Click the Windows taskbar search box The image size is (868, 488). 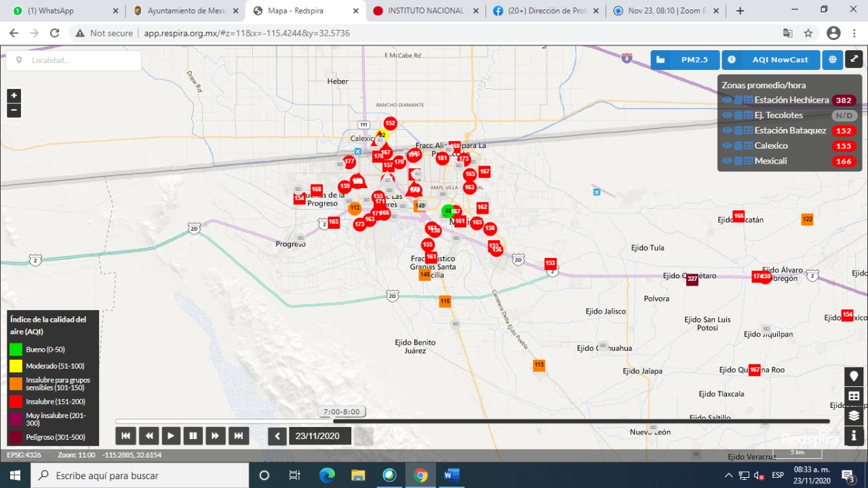pyautogui.click(x=140, y=475)
